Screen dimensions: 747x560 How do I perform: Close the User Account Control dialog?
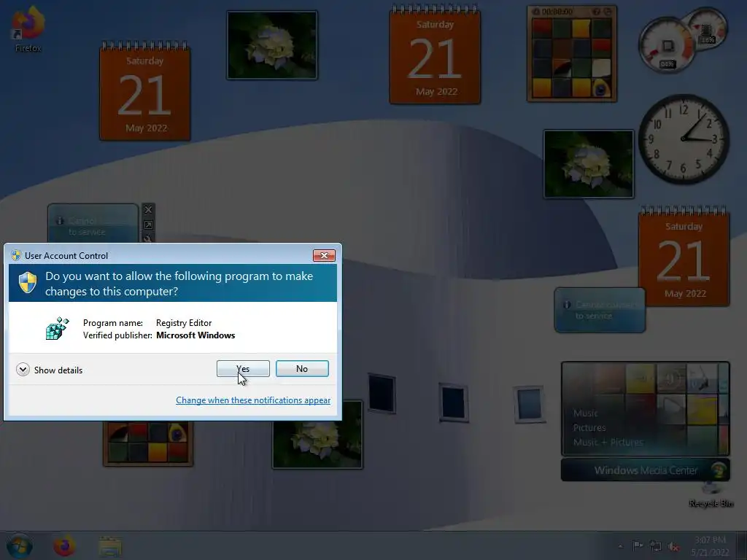[324, 256]
